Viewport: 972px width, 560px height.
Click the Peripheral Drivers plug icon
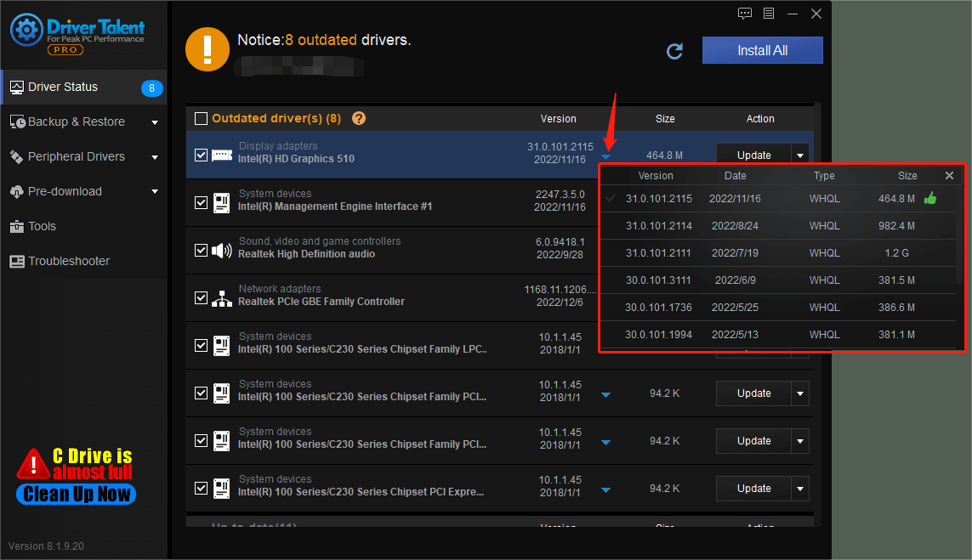(17, 156)
